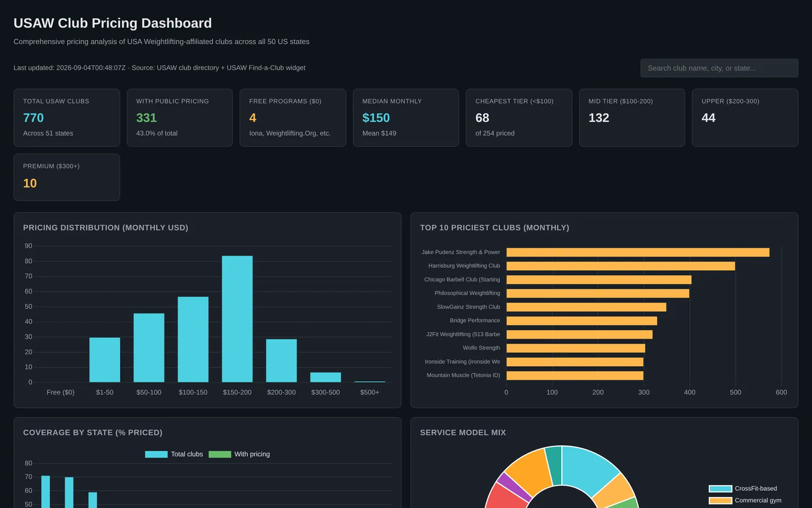Click the club search input field

[719, 68]
